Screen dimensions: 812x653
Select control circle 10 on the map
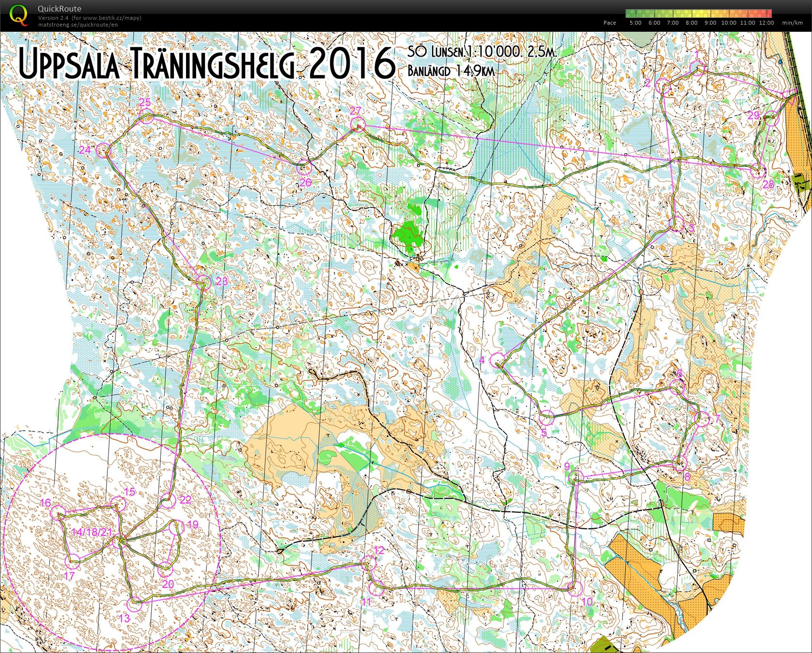coord(575,588)
